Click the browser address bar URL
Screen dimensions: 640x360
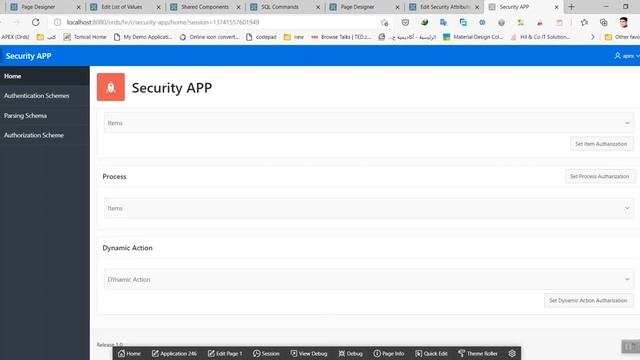click(163, 22)
